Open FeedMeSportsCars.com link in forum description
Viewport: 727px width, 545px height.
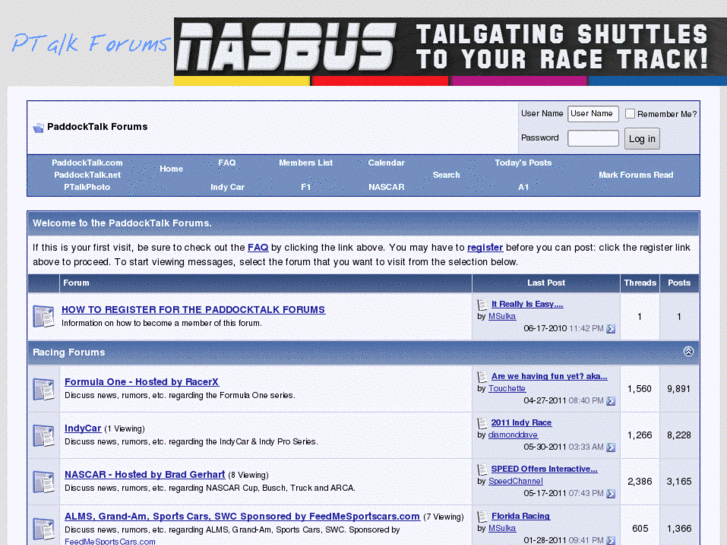pyautogui.click(x=110, y=541)
